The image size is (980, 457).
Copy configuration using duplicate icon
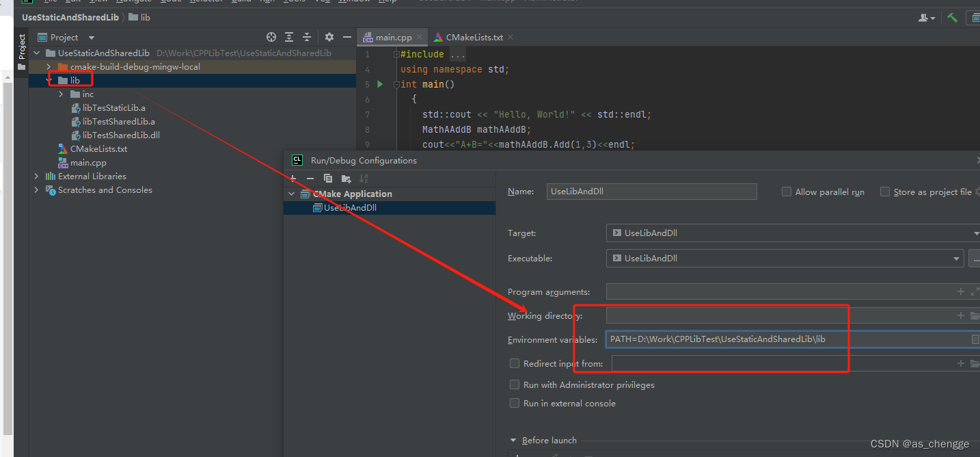327,178
